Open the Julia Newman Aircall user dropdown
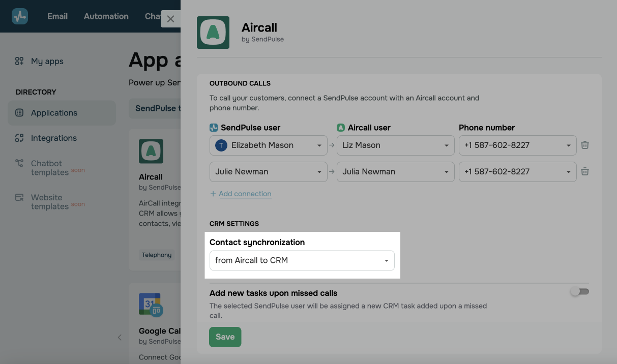Image resolution: width=617 pixels, height=364 pixels. [396, 172]
